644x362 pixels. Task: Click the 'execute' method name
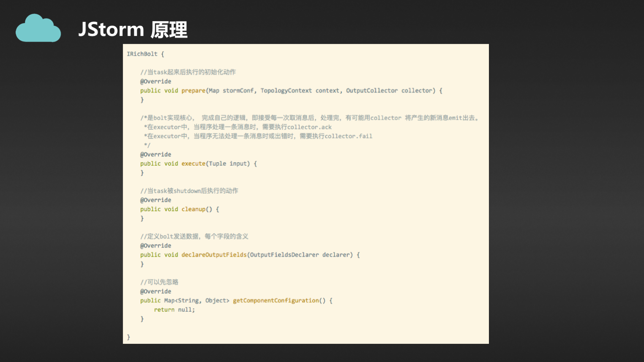pyautogui.click(x=194, y=164)
